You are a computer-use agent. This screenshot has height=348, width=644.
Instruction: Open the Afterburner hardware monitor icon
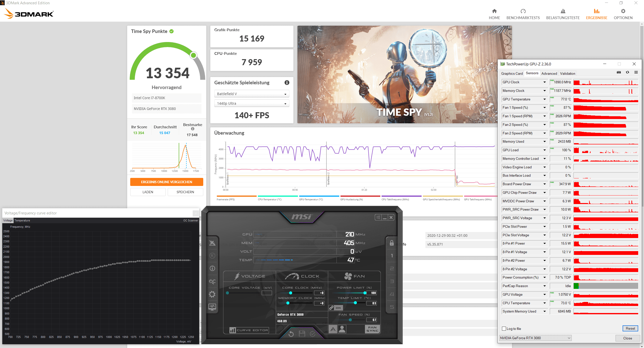[212, 307]
